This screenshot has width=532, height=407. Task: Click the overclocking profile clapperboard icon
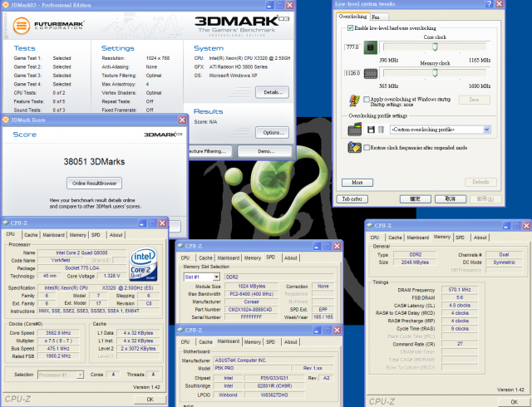[355, 130]
